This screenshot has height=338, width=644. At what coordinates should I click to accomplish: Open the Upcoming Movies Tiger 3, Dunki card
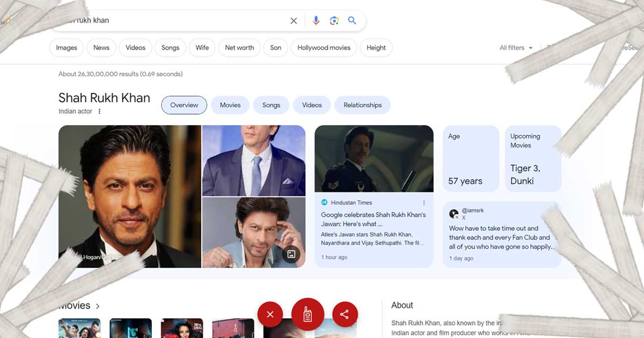coord(533,159)
